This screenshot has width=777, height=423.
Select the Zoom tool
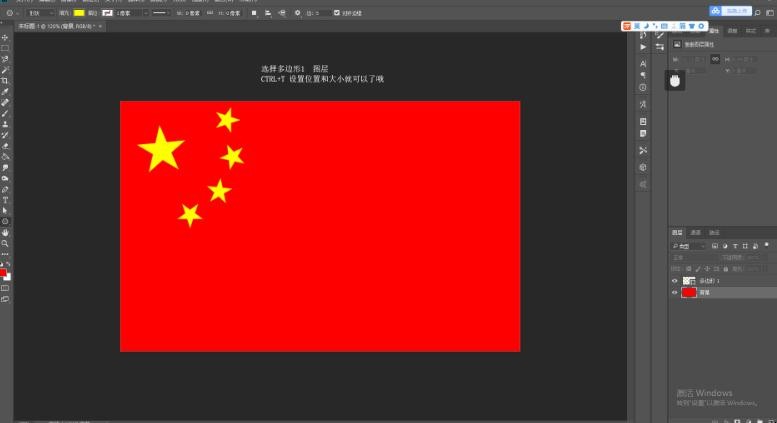coord(5,243)
